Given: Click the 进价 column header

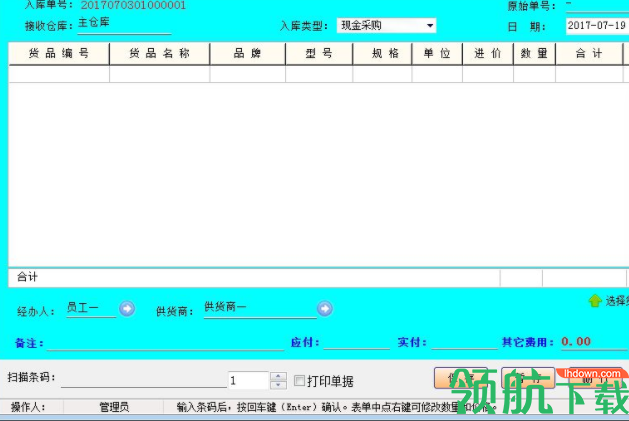Looking at the screenshot, I should 488,53.
